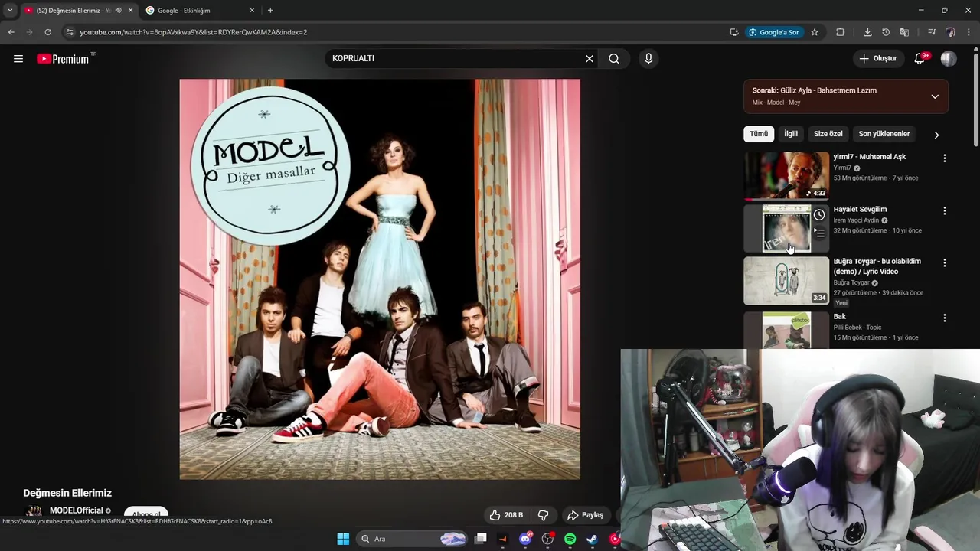The height and width of the screenshot is (551, 980).
Task: Open OBS Studio from the taskbar
Action: pos(547,539)
